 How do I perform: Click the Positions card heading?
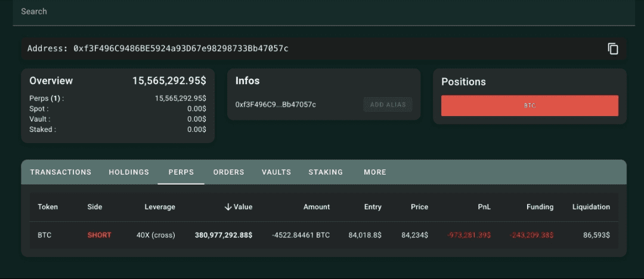pos(463,82)
